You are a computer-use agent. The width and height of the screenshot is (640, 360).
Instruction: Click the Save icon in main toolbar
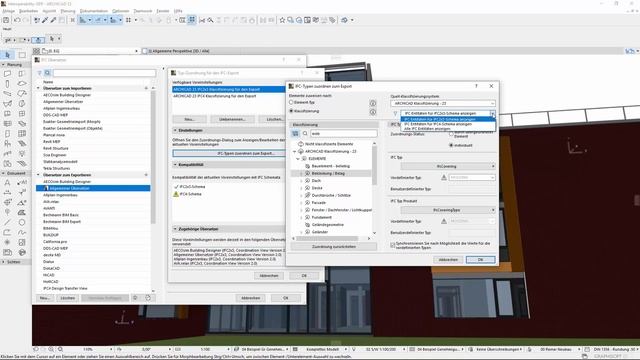(6, 20)
